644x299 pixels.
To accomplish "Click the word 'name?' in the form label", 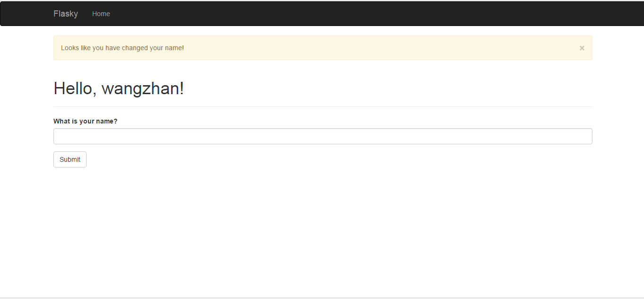I will point(107,121).
